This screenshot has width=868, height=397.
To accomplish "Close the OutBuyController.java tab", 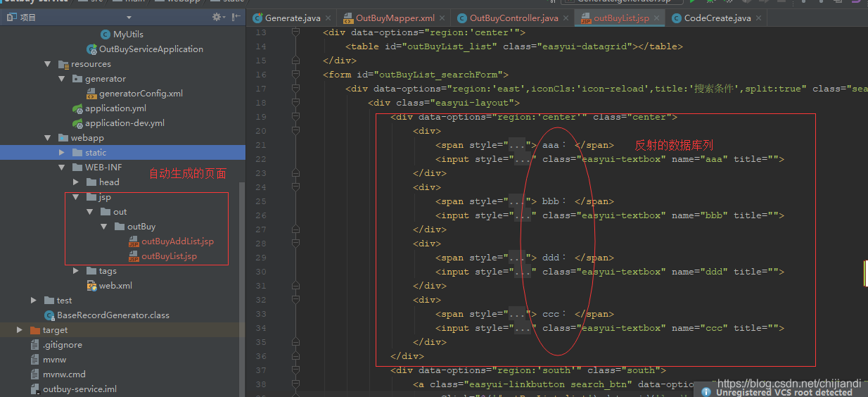I will (x=566, y=18).
